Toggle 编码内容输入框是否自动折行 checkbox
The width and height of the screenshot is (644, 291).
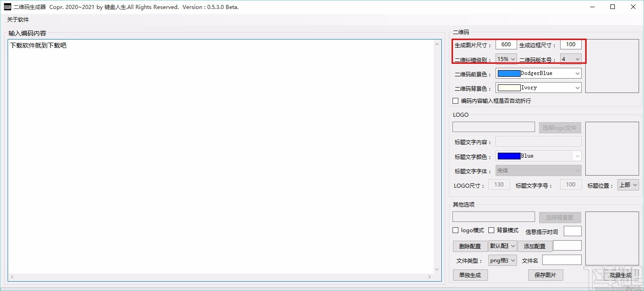pos(456,101)
